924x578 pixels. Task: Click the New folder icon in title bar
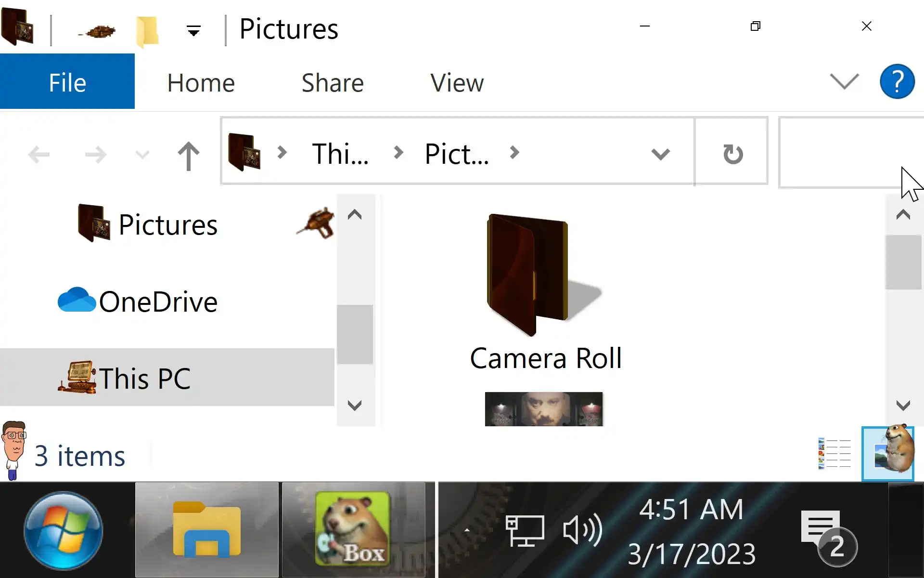click(147, 31)
